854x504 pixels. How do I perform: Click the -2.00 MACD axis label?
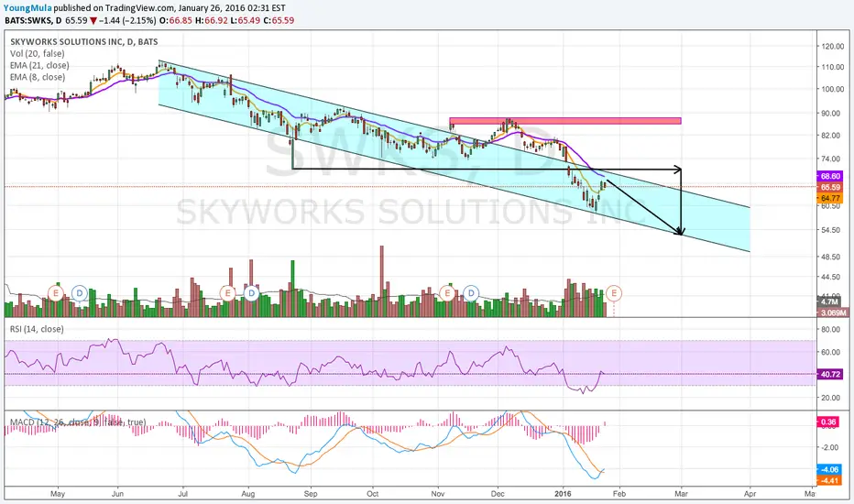830,447
